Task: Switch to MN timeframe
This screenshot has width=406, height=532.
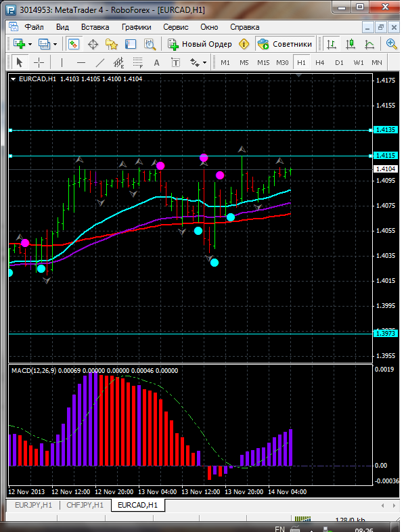Action: 377,63
